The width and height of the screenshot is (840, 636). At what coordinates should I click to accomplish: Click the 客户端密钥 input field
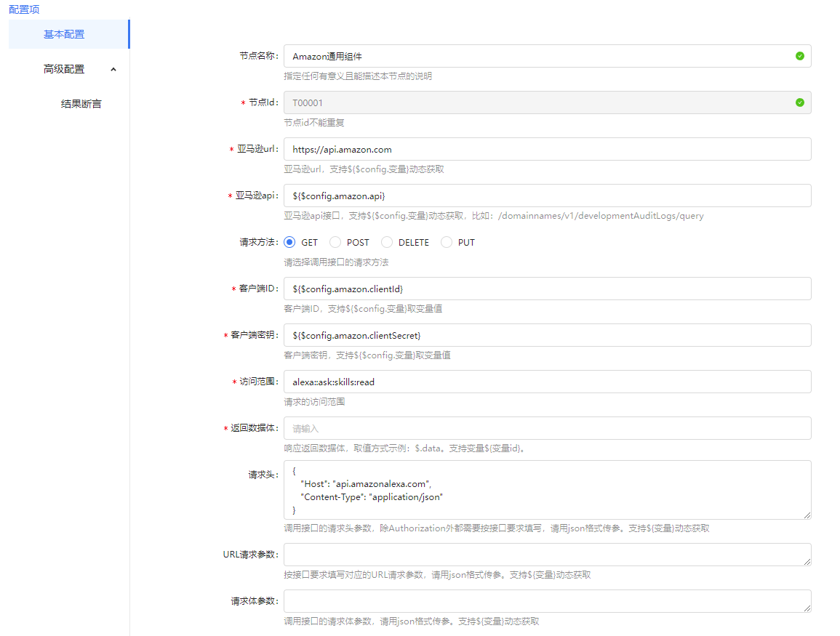[547, 335]
